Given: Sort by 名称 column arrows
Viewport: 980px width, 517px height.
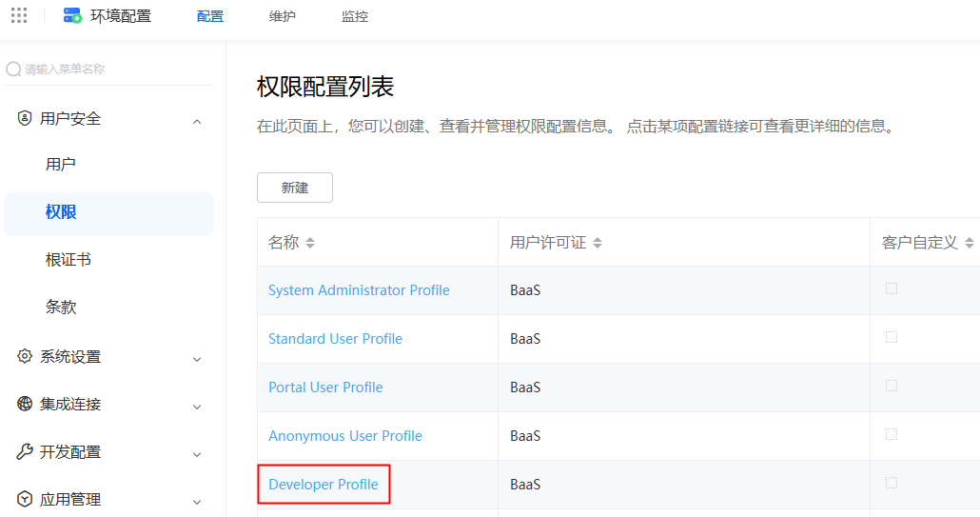Looking at the screenshot, I should (310, 243).
